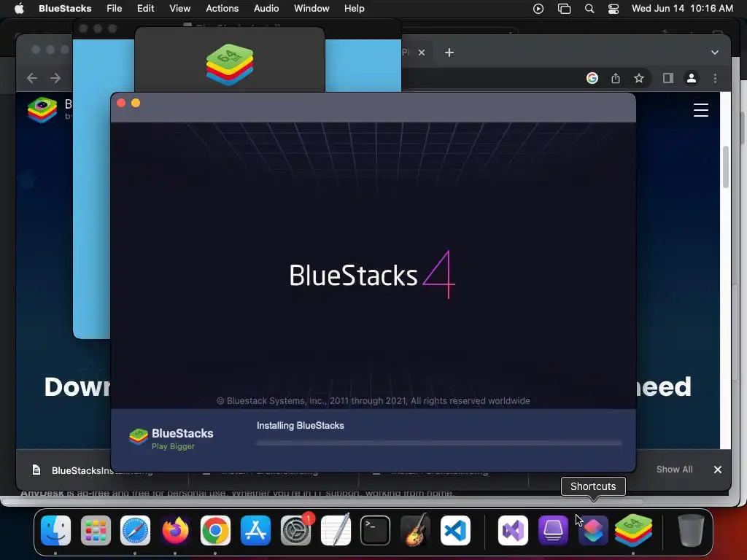Open System Settings from the dock

pos(295,530)
